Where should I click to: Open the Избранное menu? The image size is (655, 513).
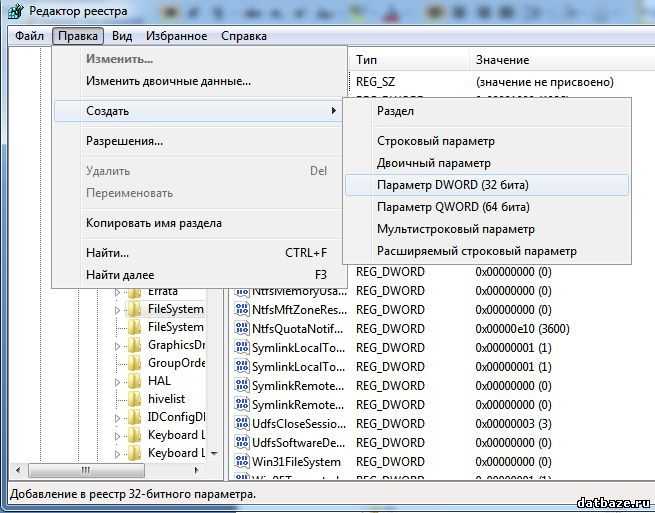(x=176, y=36)
